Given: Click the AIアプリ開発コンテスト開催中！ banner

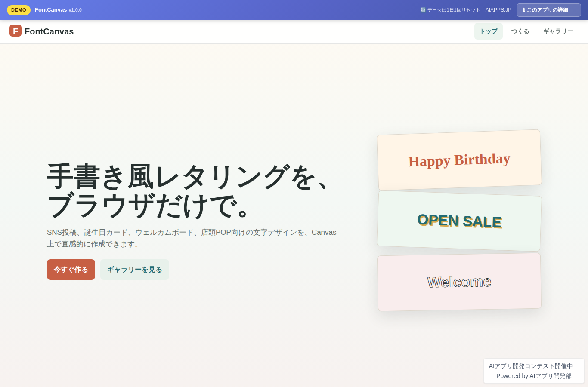Looking at the screenshot, I should tap(534, 366).
